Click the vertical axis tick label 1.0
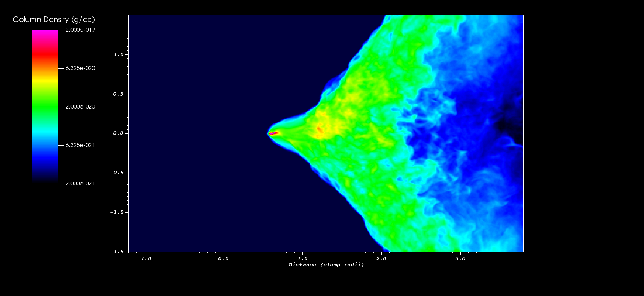 pos(118,55)
